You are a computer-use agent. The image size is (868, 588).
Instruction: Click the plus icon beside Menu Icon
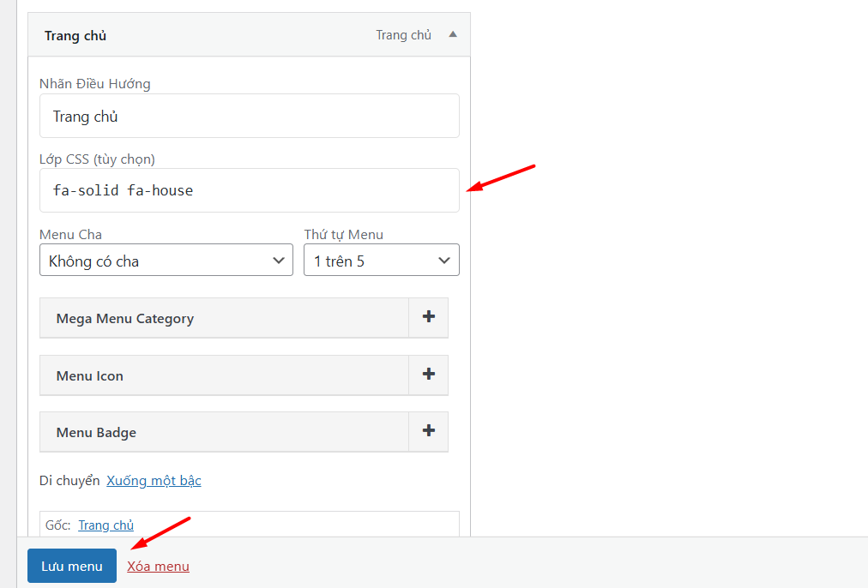429,375
